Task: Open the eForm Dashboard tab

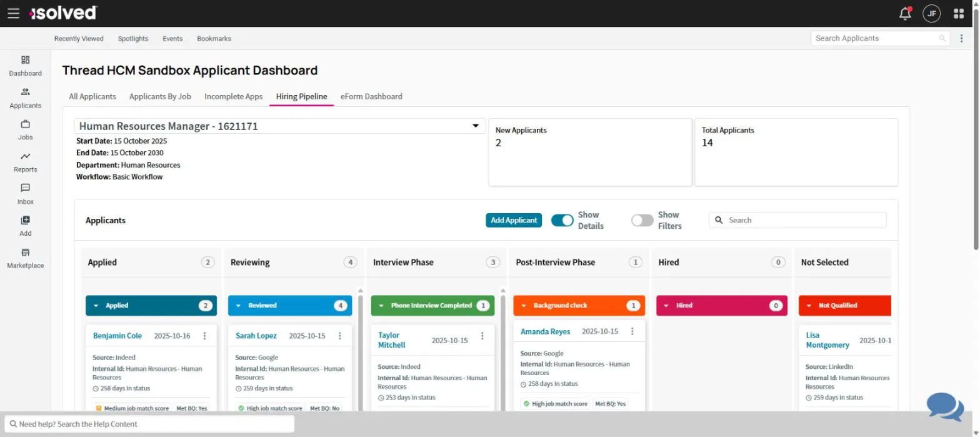Action: [x=371, y=96]
